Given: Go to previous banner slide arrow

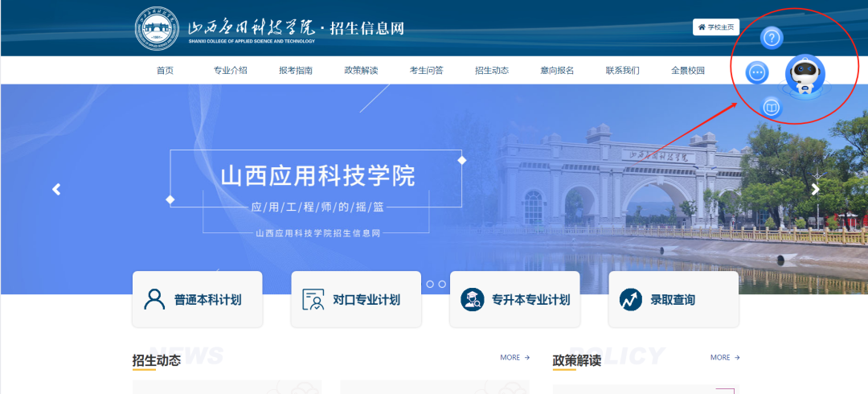Looking at the screenshot, I should 56,190.
